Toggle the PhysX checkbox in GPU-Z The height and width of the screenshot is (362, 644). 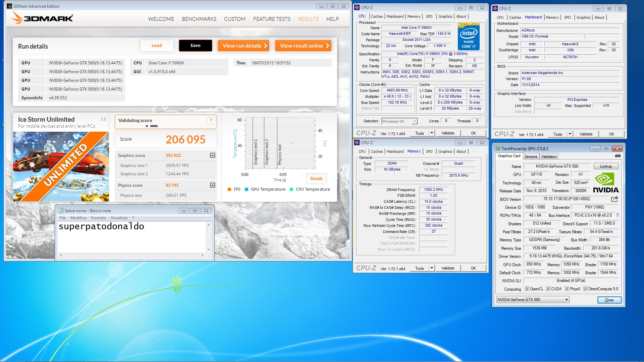point(567,289)
